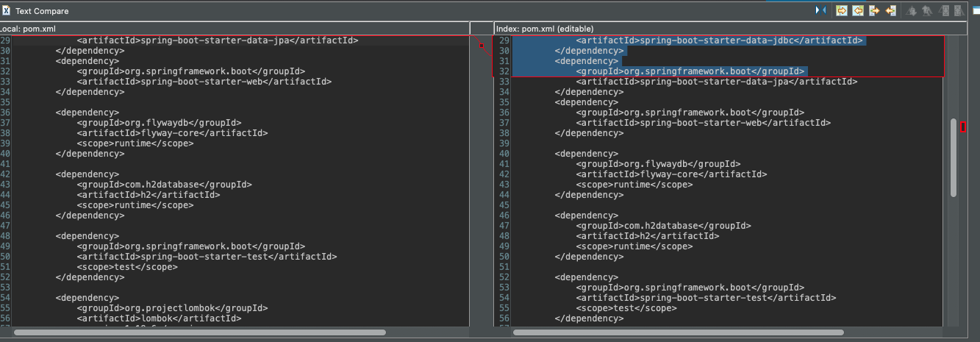Click spring-boot-starter-data-jpa line 29 in Local pane
980x342 pixels.
coord(217,40)
